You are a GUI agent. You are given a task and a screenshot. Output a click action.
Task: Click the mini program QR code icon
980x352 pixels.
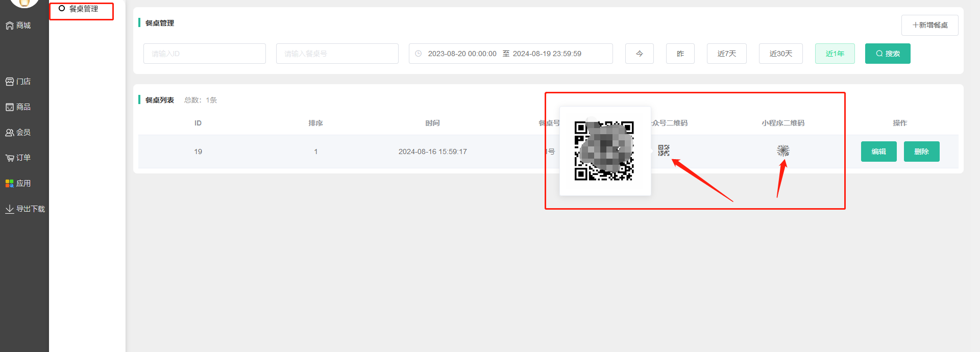[x=783, y=150]
